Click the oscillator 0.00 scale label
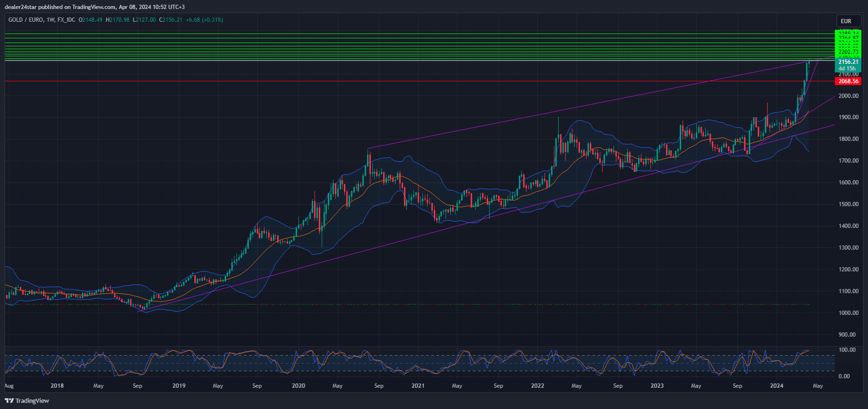This screenshot has width=868, height=409. [844, 376]
